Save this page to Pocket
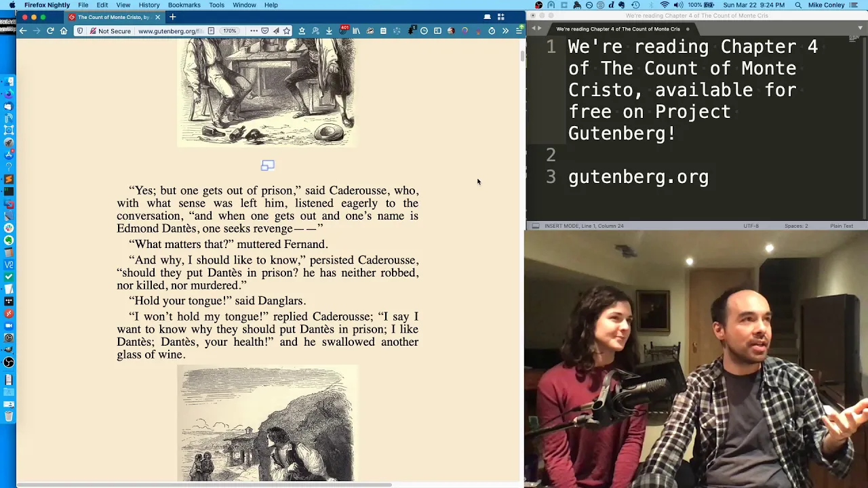Screen dimensions: 868x488 click(264, 30)
